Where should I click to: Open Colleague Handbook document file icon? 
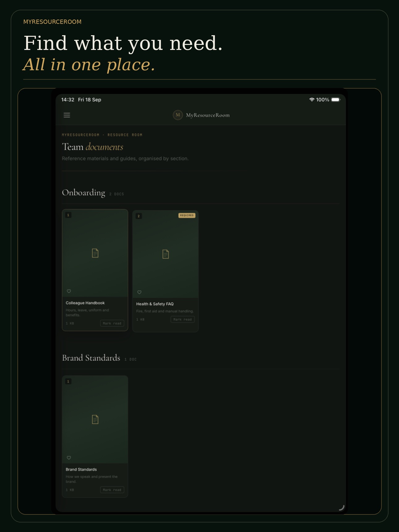click(95, 253)
